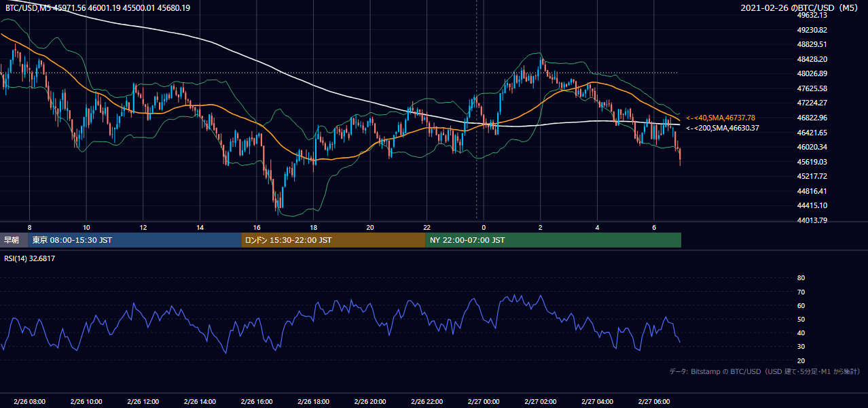Image resolution: width=868 pixels, height=408 pixels.
Task: Select the NY 22:00-07:00 JST session bar
Action: tap(553, 240)
